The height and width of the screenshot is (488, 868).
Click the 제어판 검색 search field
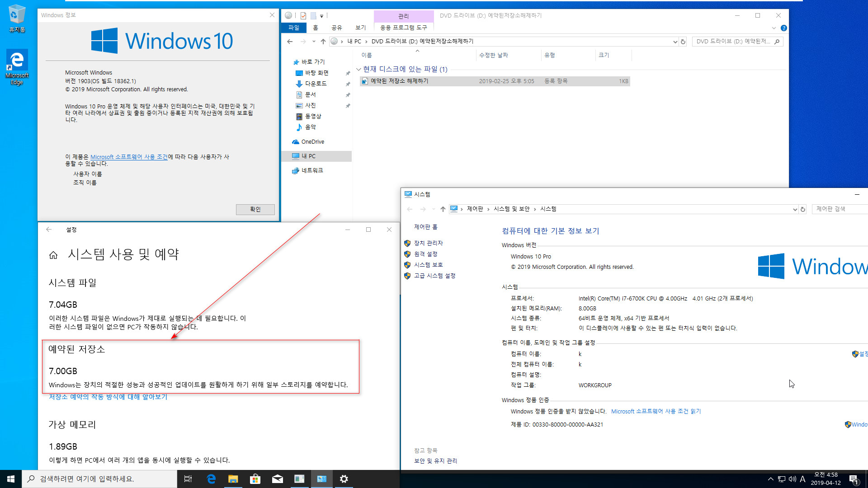(840, 209)
